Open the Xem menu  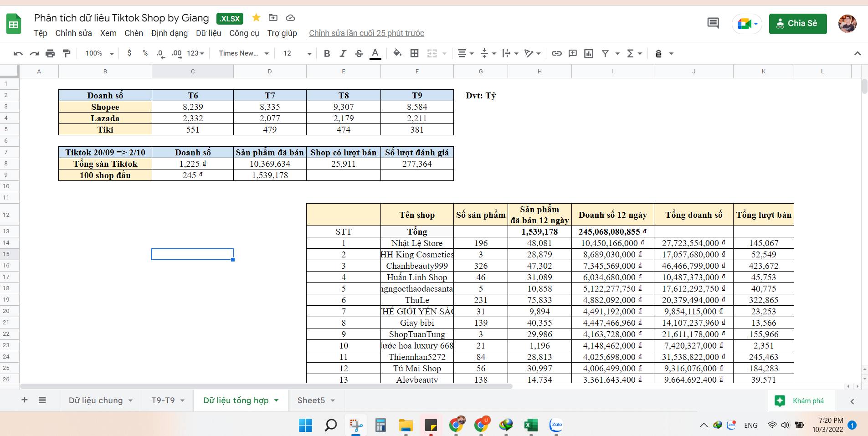pos(108,33)
